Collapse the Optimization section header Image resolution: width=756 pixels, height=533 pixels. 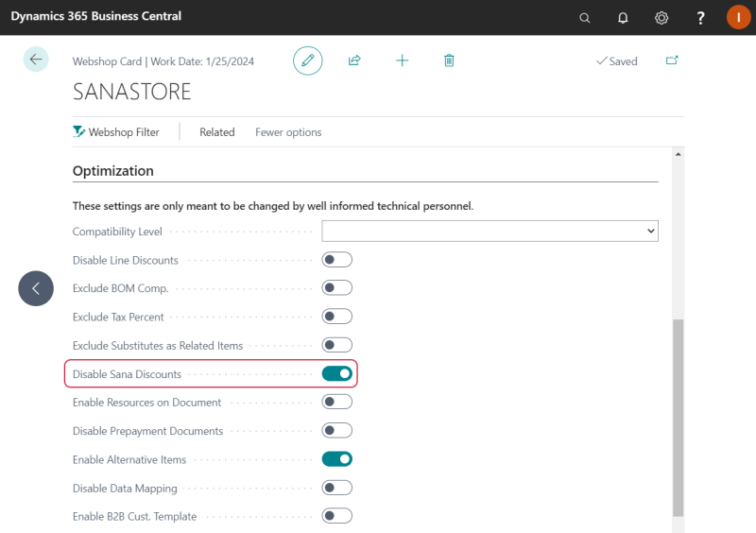click(112, 171)
